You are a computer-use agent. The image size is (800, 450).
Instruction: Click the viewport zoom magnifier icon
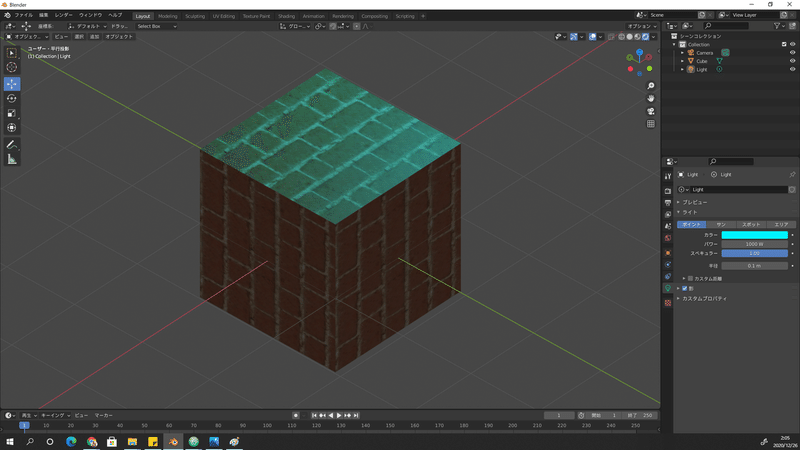tap(651, 86)
